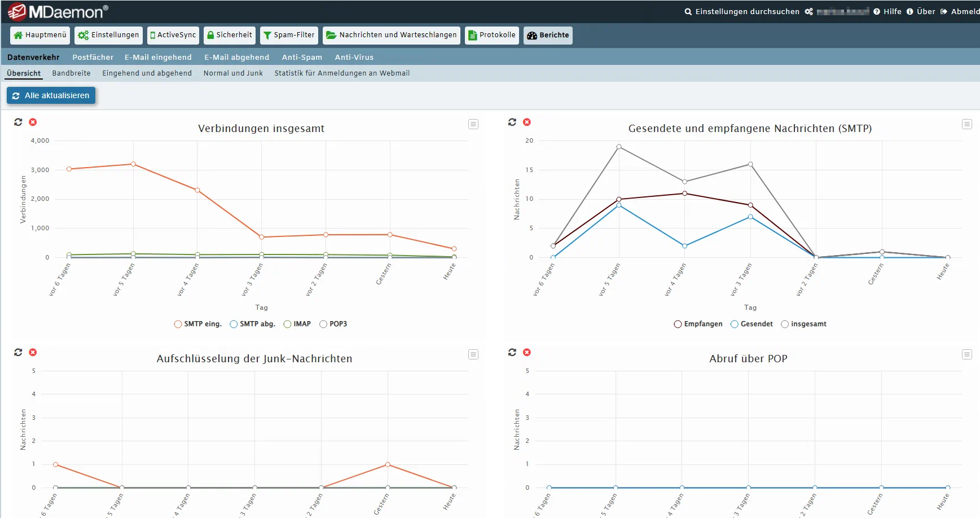Click the Einstellungen durchsuchen search icon
This screenshot has width=980, height=518.
[x=688, y=12]
